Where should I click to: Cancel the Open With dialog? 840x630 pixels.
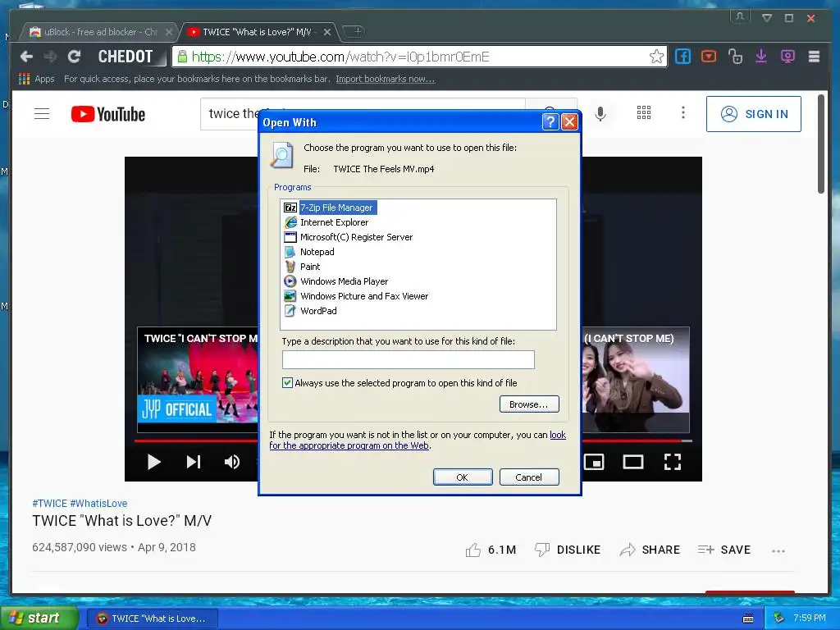pyautogui.click(x=529, y=477)
